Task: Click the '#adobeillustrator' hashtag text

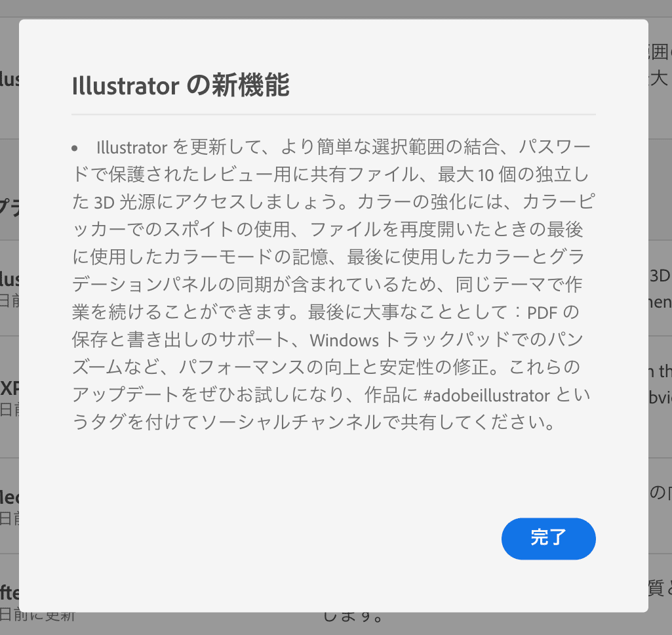Action: click(486, 396)
